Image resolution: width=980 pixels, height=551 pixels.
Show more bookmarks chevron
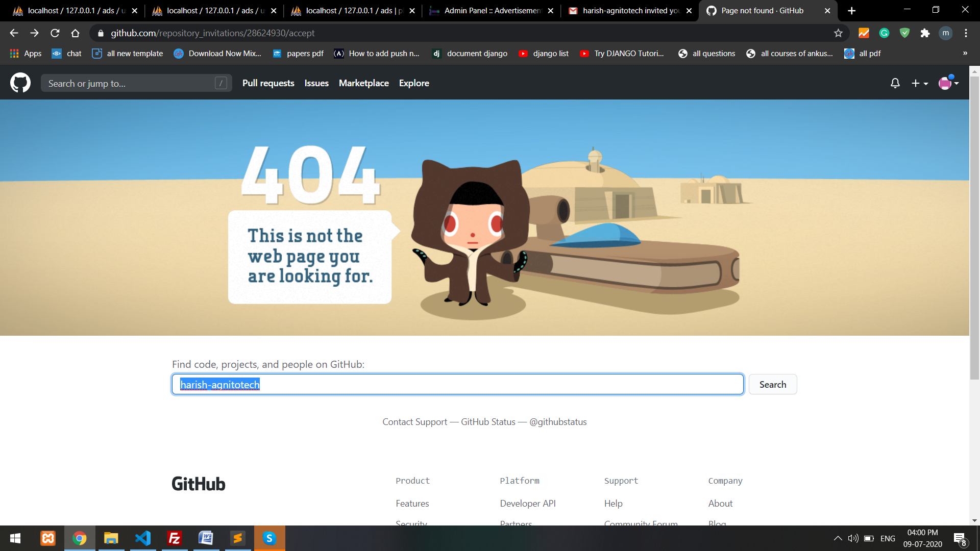point(965,53)
